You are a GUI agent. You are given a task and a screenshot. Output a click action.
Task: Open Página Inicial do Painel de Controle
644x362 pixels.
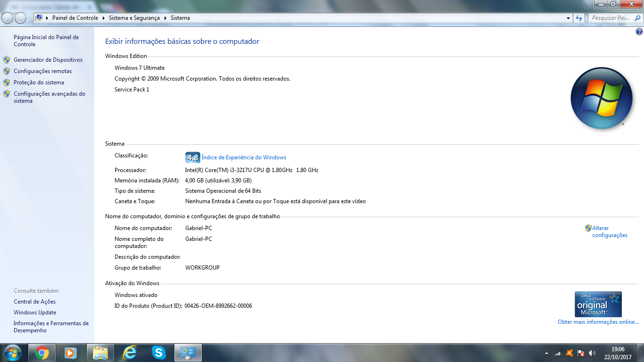(46, 41)
